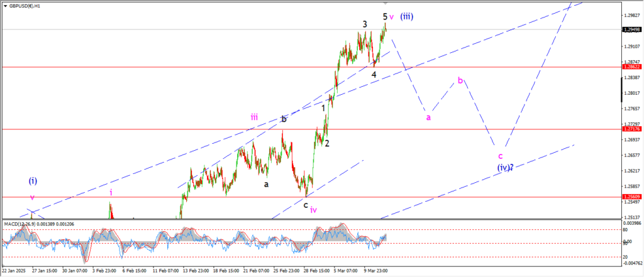Click the current price tag 1.29498

631,30
